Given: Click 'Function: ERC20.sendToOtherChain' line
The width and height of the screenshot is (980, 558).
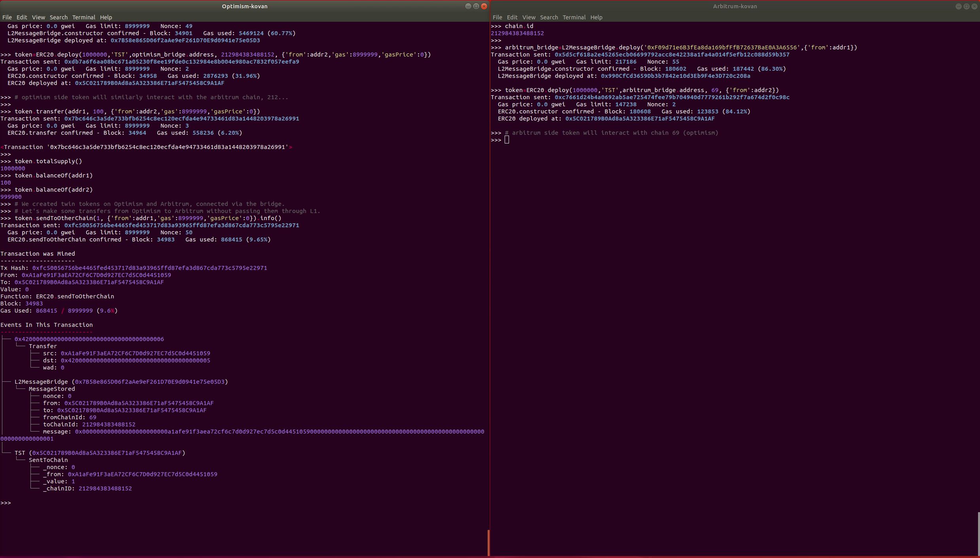Looking at the screenshot, I should click(x=57, y=296).
